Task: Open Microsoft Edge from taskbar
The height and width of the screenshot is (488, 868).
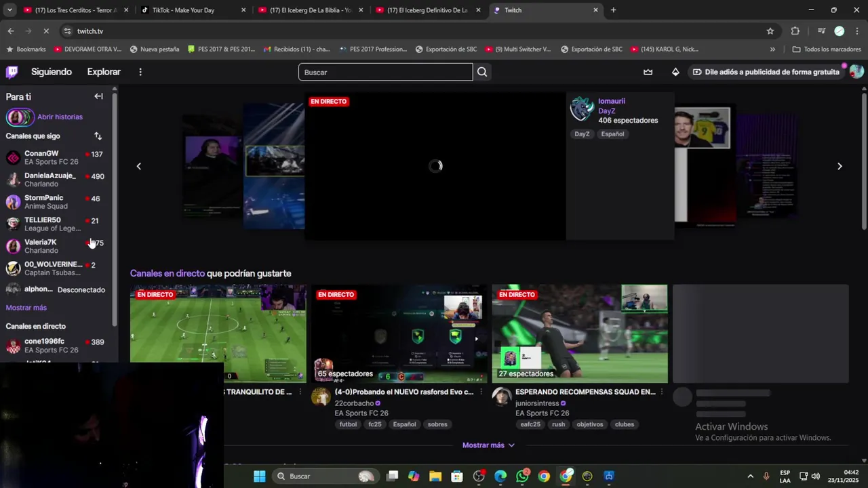Action: (500, 476)
